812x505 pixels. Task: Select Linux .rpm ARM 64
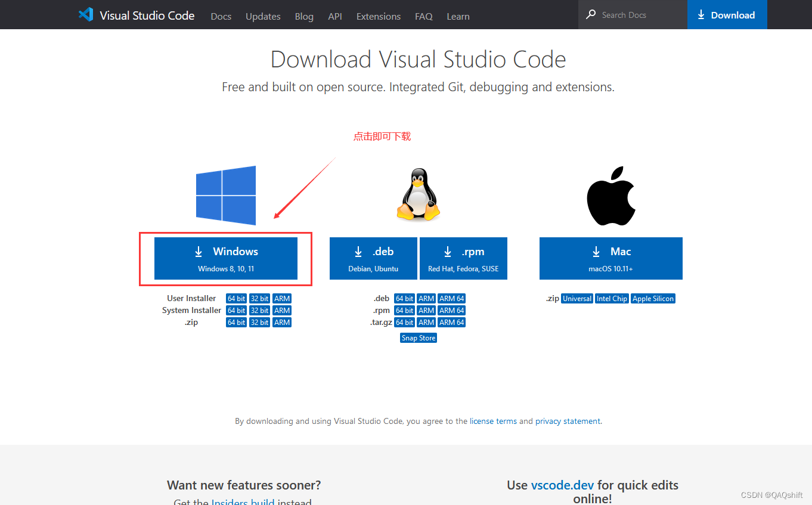(x=451, y=311)
